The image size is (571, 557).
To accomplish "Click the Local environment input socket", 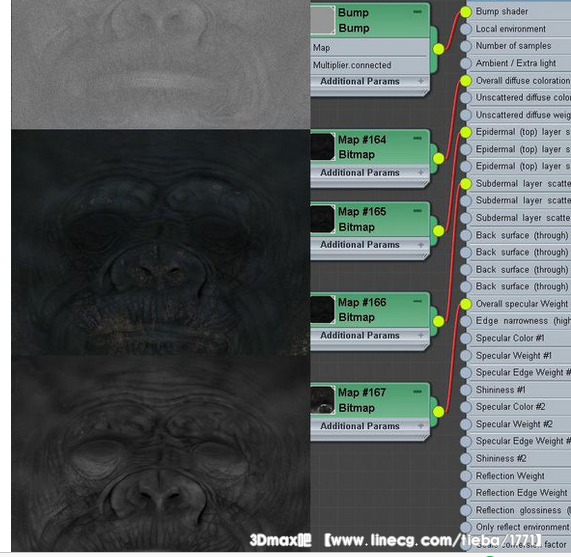I will click(466, 29).
